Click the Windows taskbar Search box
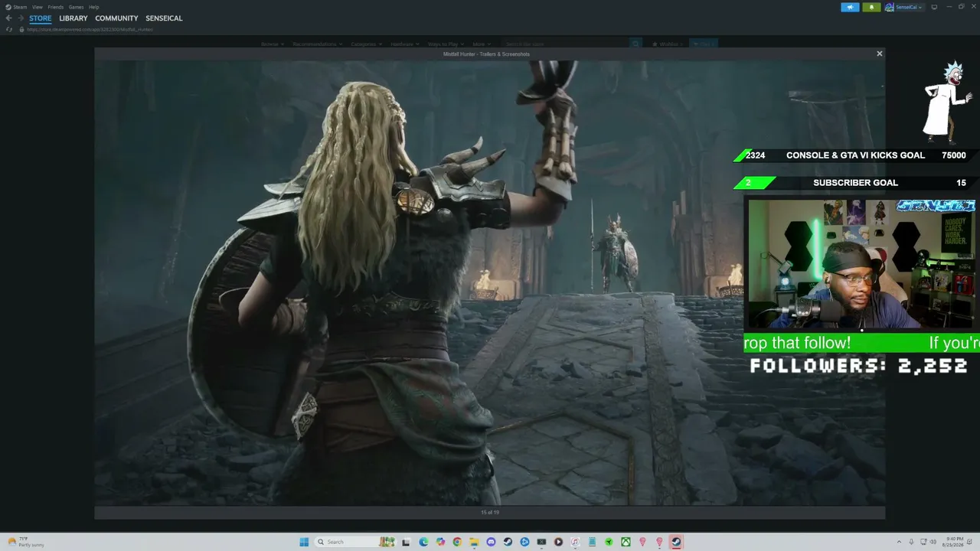 tap(355, 542)
